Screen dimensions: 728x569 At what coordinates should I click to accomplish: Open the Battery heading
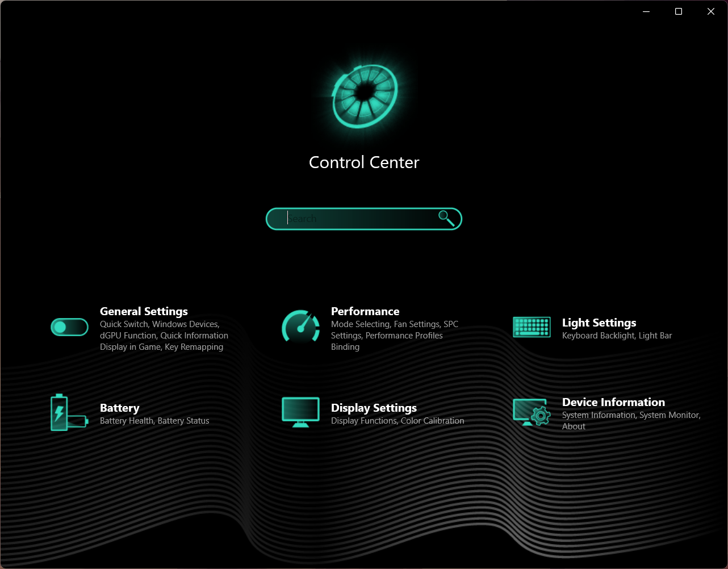(119, 408)
